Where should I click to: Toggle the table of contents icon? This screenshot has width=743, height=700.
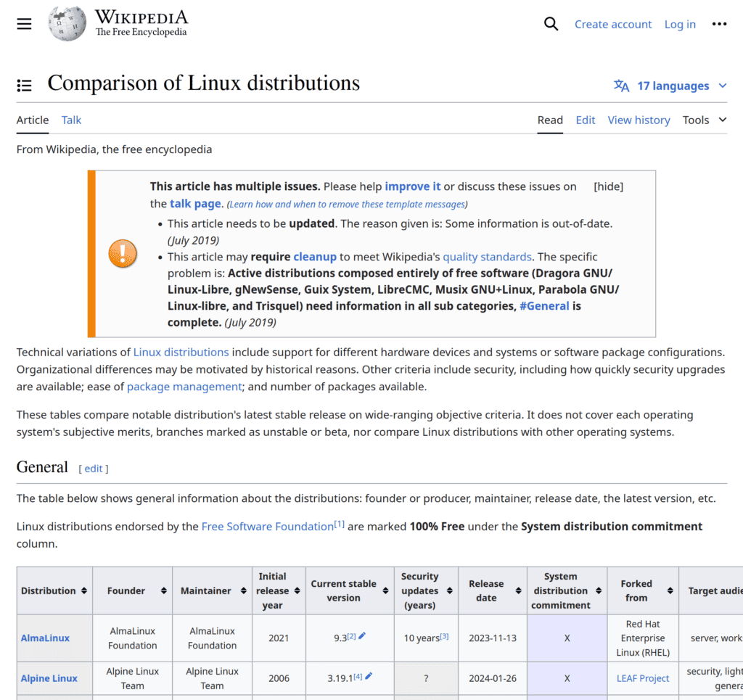click(25, 86)
